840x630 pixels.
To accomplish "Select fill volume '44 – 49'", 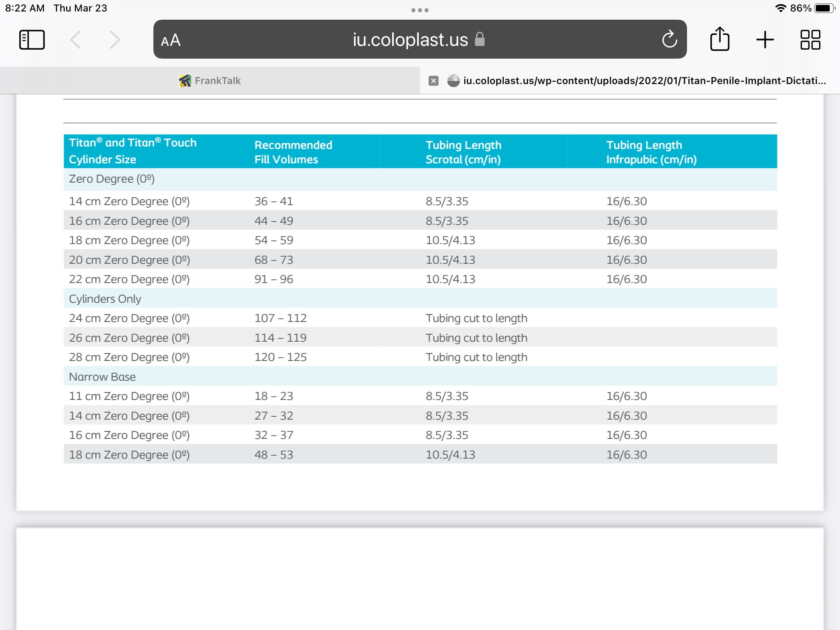I will coord(274,221).
